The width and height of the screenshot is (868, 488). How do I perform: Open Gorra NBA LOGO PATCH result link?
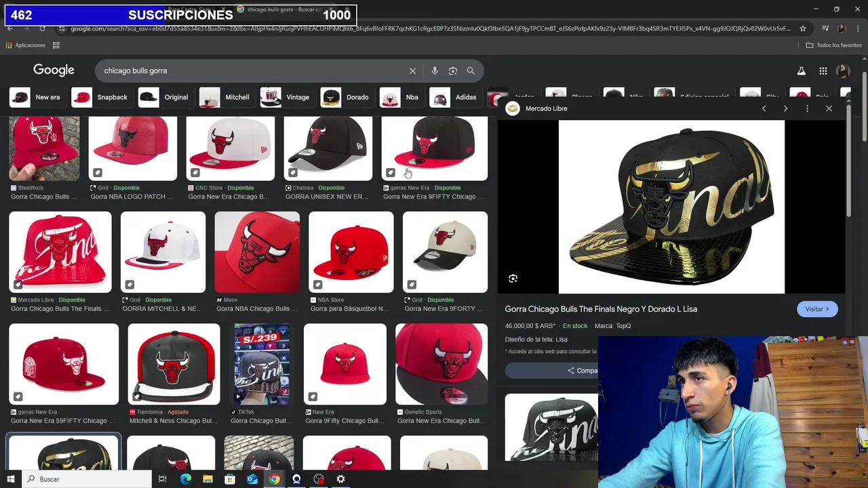[132, 197]
